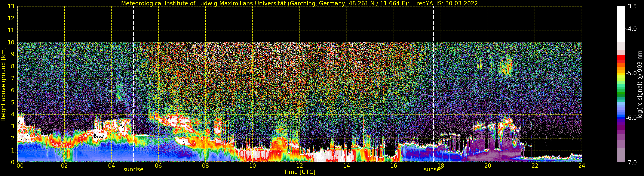Click height tick label 7.
This screenshot has width=644, height=176.
coord(13,78)
